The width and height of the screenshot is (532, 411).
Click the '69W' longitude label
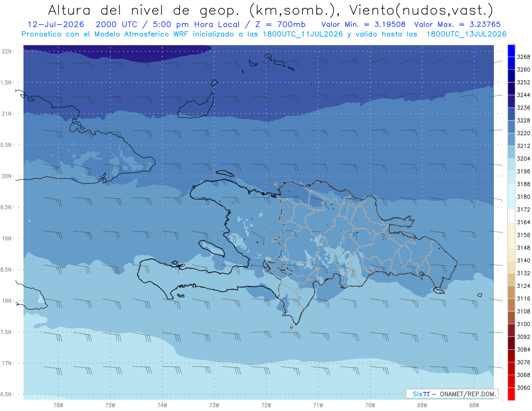tap(422, 405)
